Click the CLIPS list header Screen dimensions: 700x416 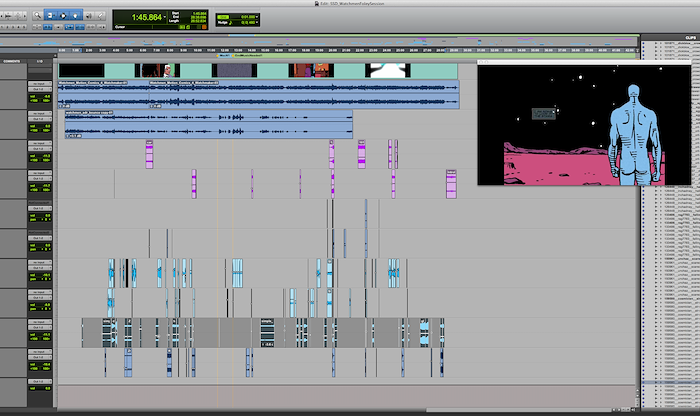click(691, 37)
